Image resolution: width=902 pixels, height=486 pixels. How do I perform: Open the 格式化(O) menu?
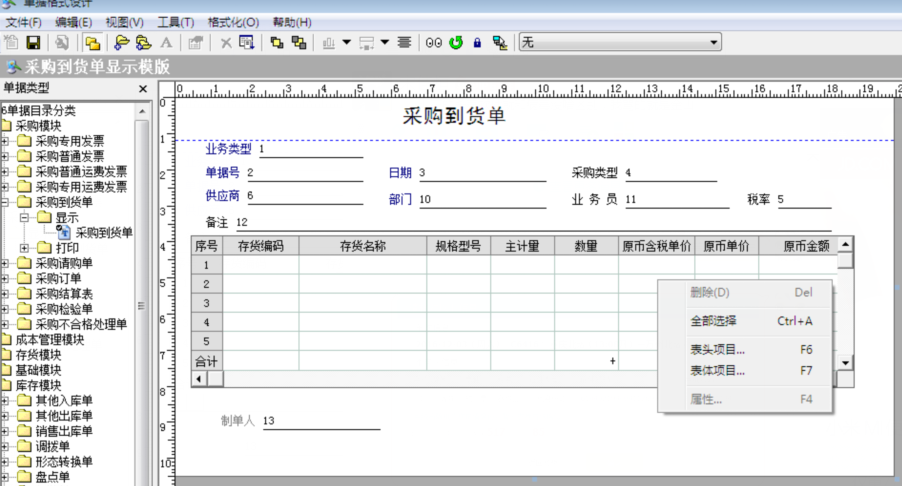coord(232,22)
